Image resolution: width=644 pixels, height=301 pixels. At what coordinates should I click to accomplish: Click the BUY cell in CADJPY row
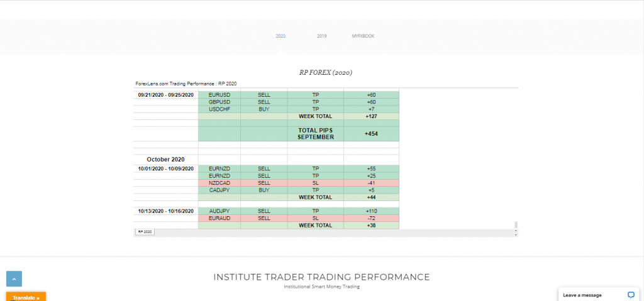click(264, 190)
